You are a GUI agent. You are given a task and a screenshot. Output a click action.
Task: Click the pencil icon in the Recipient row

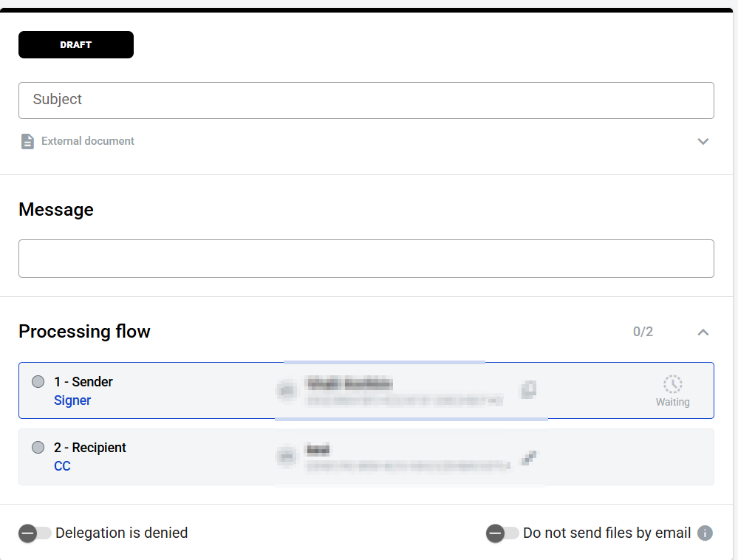(x=528, y=457)
